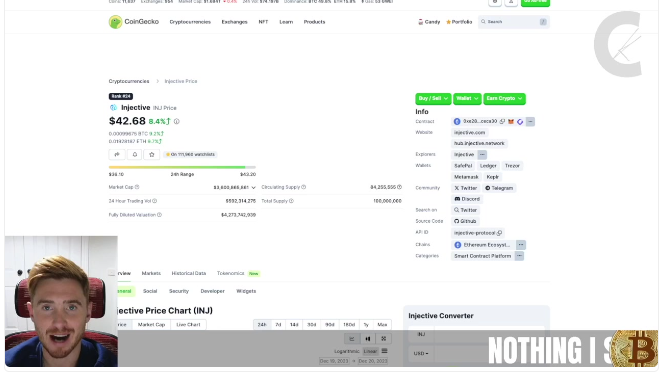Open USD currency dropdown in converter
The width and height of the screenshot is (662, 374).
[421, 353]
